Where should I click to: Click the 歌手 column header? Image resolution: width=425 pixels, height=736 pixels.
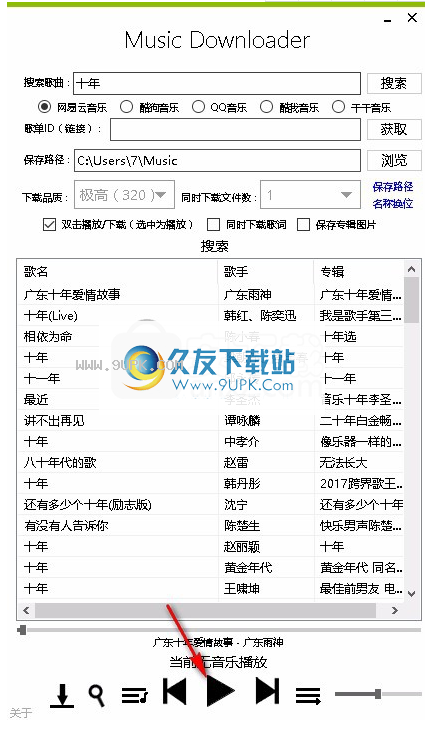tap(265, 271)
